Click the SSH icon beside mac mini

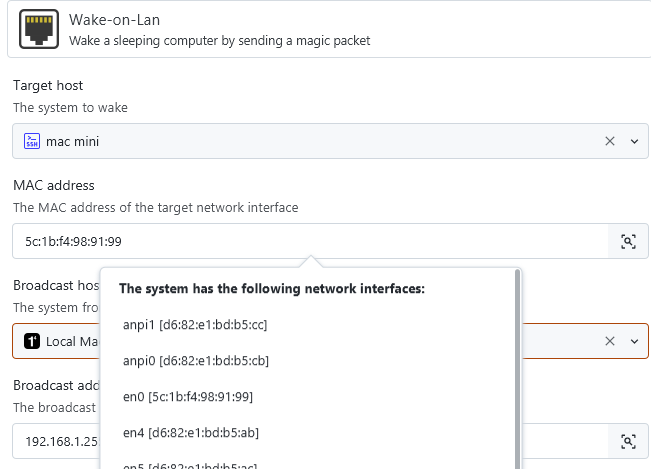pyautogui.click(x=32, y=141)
